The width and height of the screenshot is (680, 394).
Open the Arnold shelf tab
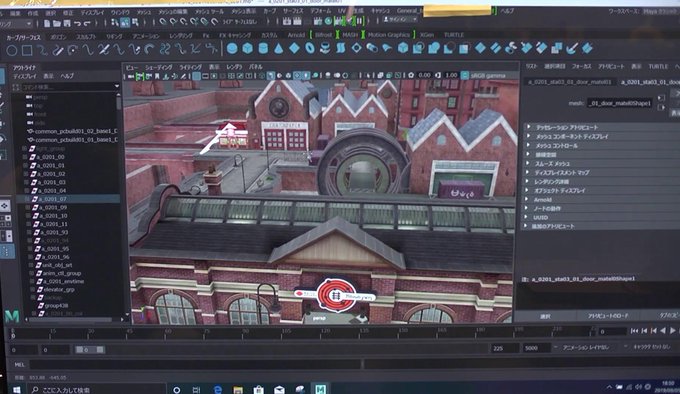296,35
